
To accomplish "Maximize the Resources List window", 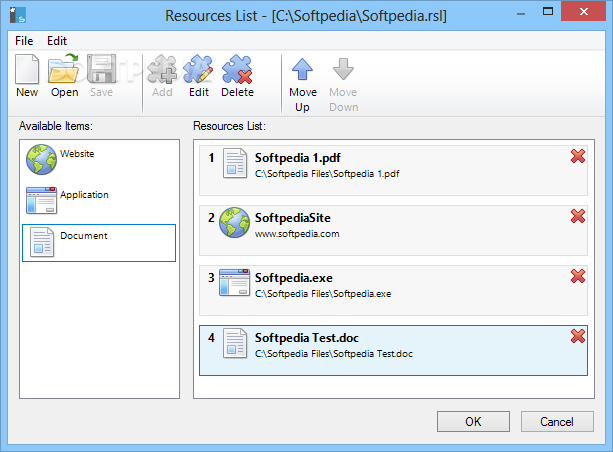I will (548, 12).
